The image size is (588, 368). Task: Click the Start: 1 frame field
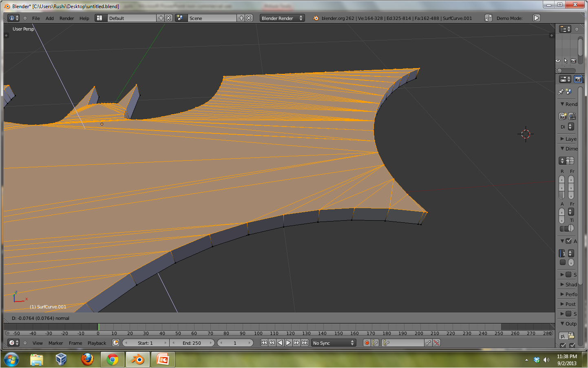click(146, 343)
